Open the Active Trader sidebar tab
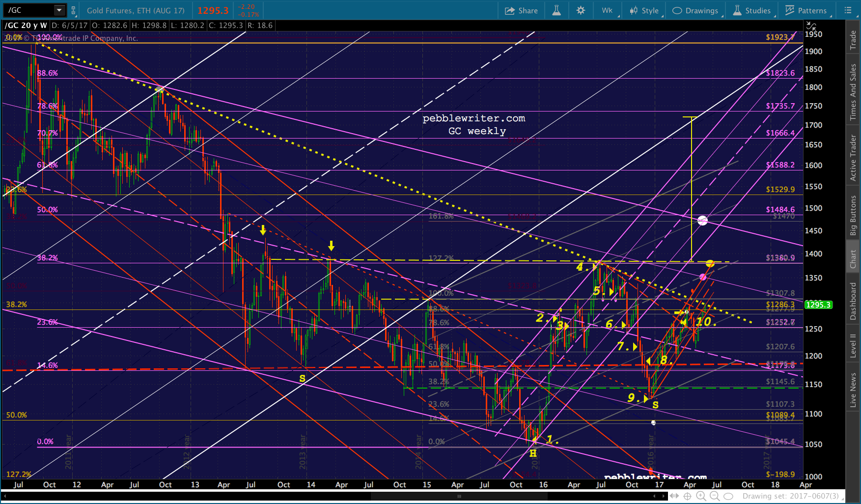Image resolution: width=861 pixels, height=504 pixels. [x=853, y=158]
